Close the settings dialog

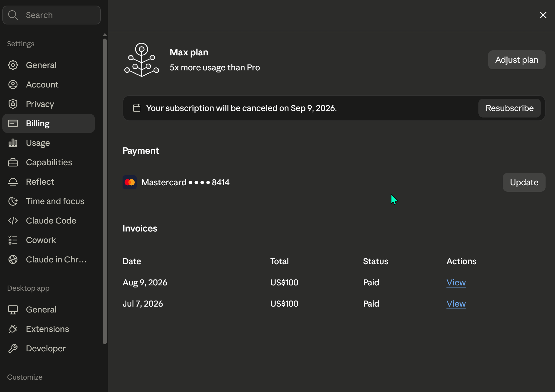pos(543,15)
